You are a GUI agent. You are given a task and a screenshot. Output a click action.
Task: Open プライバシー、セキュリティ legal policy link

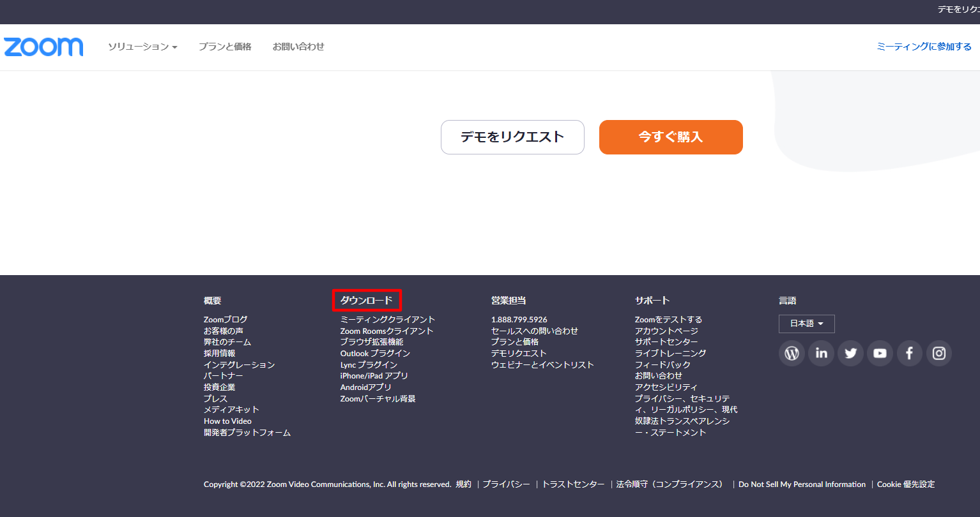(686, 416)
